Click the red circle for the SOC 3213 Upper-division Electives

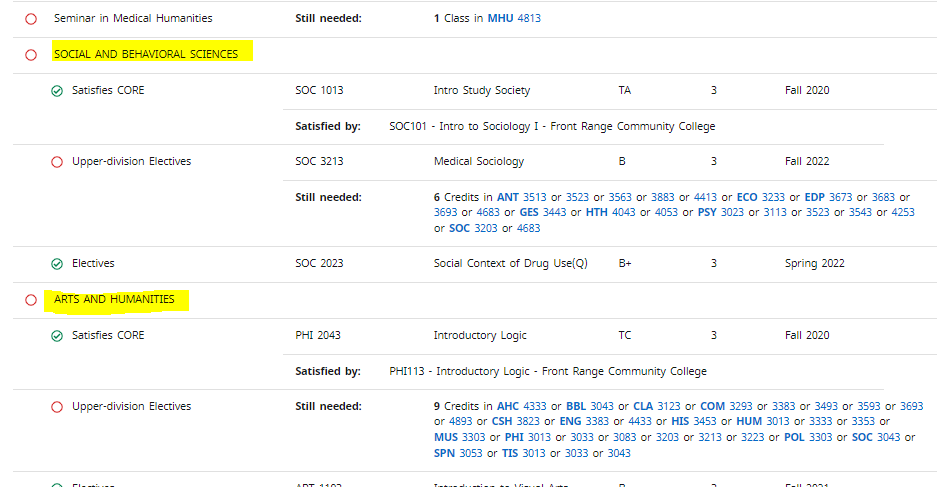tap(57, 162)
